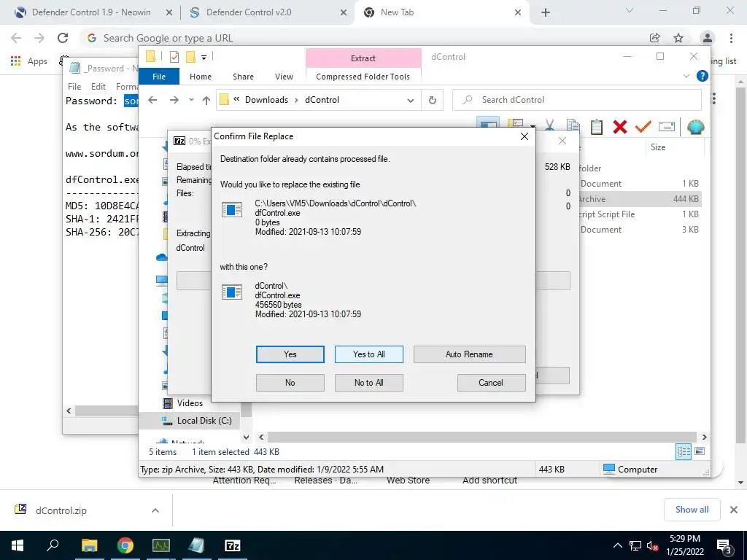Viewport: 747px width, 560px height.
Task: Go up one folder level in Explorer
Action: click(206, 100)
